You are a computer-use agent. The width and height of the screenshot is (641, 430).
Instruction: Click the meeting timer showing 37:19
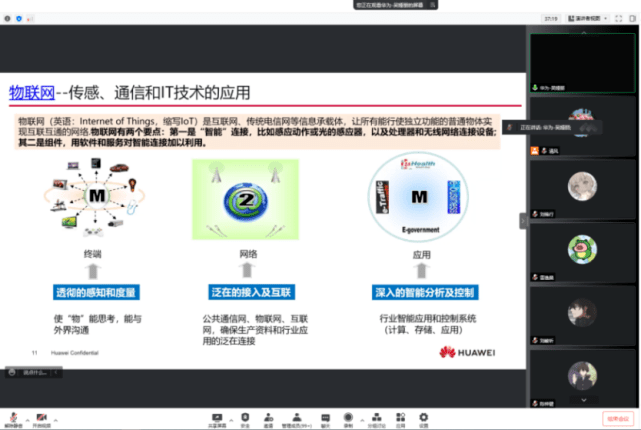coord(551,18)
